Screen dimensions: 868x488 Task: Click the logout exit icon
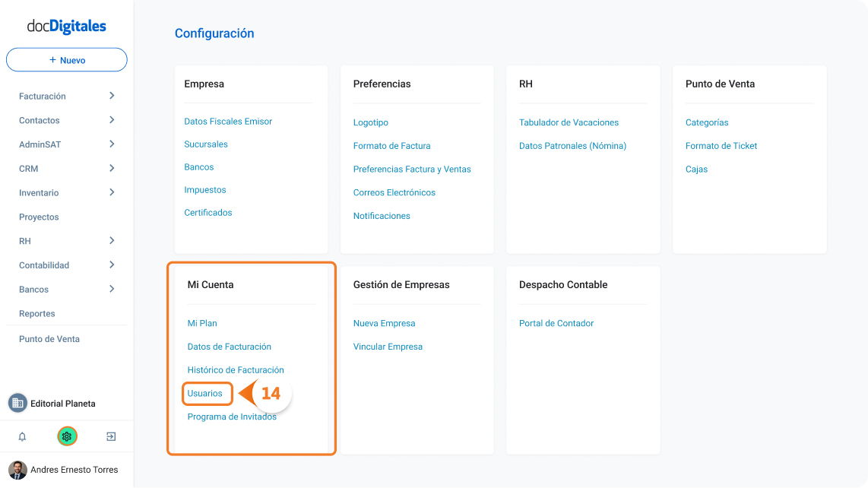pos(111,436)
